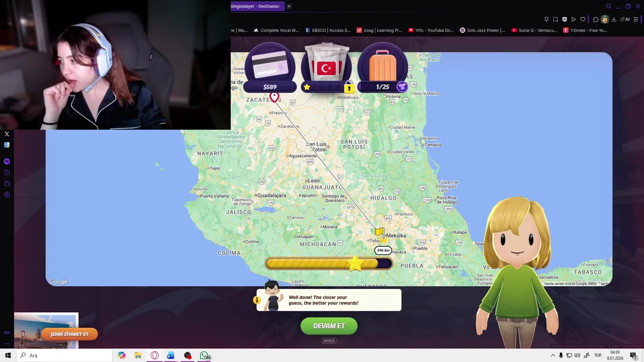Open the Yt1s - YouTube Do... bookmark

(431, 30)
